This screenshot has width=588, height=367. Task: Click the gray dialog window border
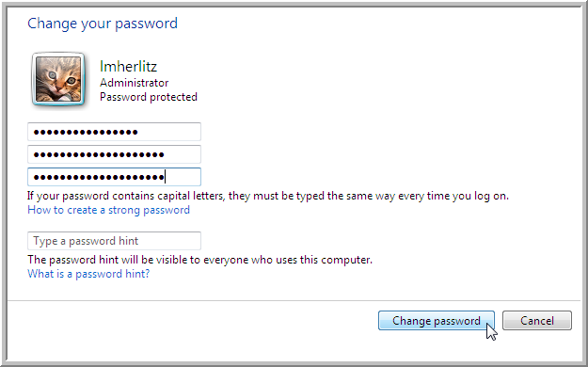coord(4,183)
